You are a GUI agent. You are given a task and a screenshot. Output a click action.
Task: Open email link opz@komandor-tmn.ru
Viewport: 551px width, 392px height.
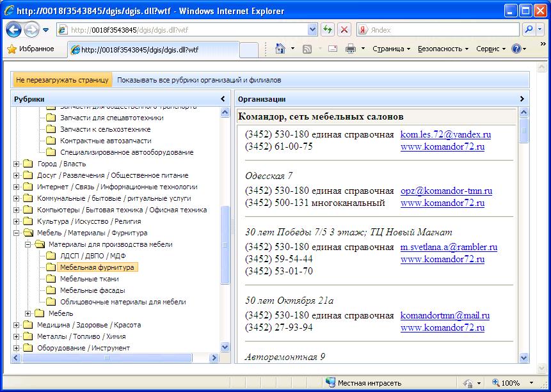tap(446, 191)
